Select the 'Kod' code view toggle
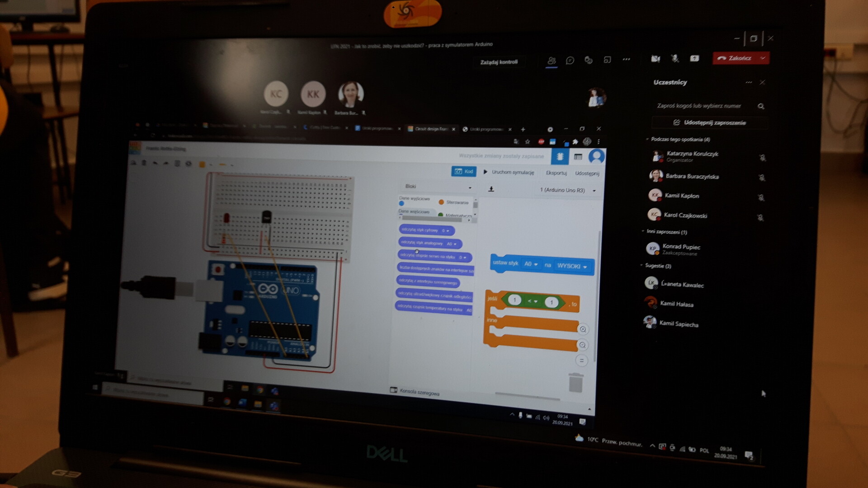The image size is (868, 488). coord(464,172)
